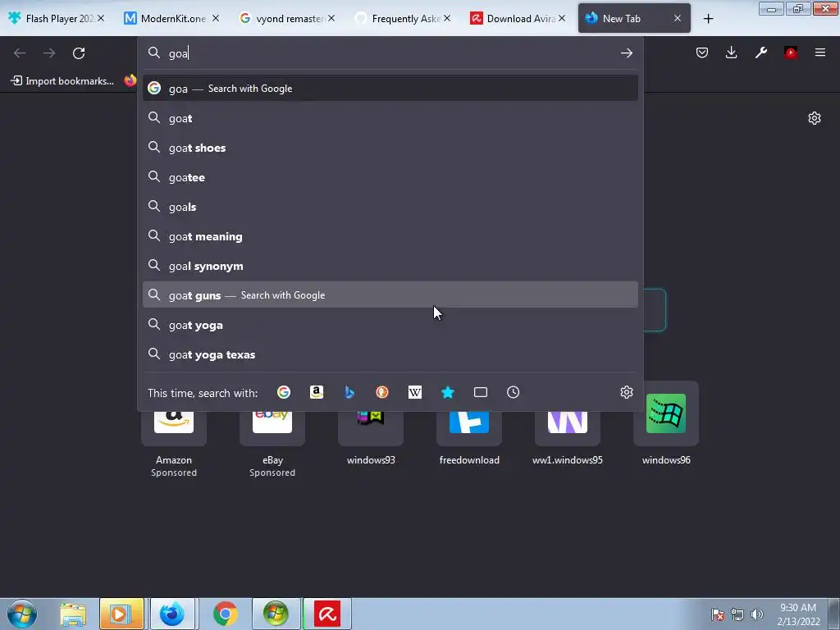Search bookmarks with the star icon

[448, 392]
